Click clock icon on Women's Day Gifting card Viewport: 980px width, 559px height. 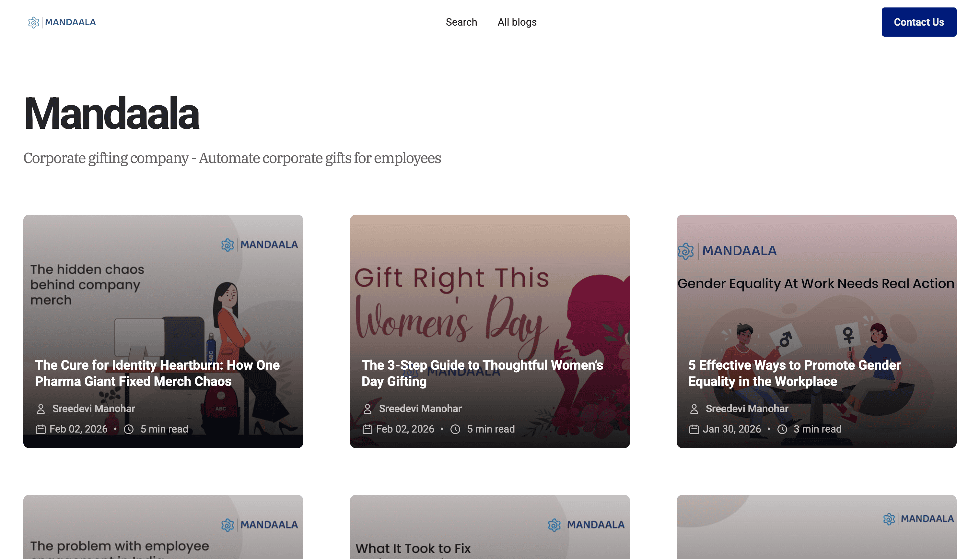click(x=455, y=429)
